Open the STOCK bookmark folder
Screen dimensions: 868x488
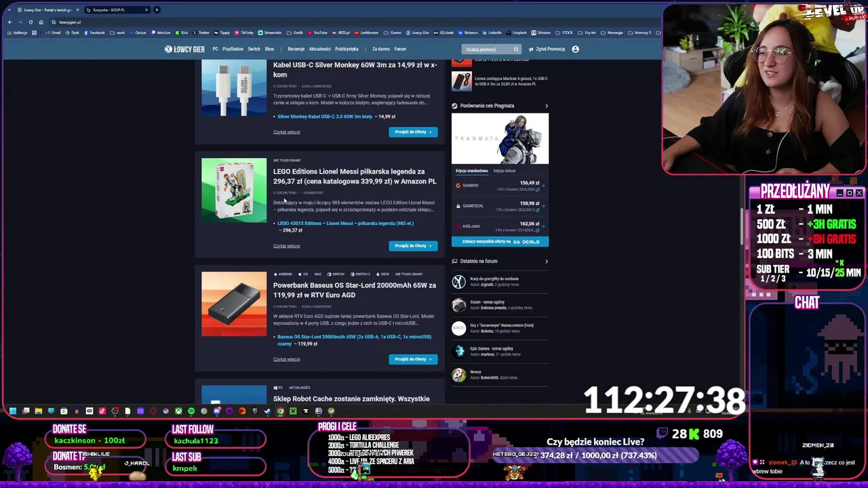click(565, 33)
